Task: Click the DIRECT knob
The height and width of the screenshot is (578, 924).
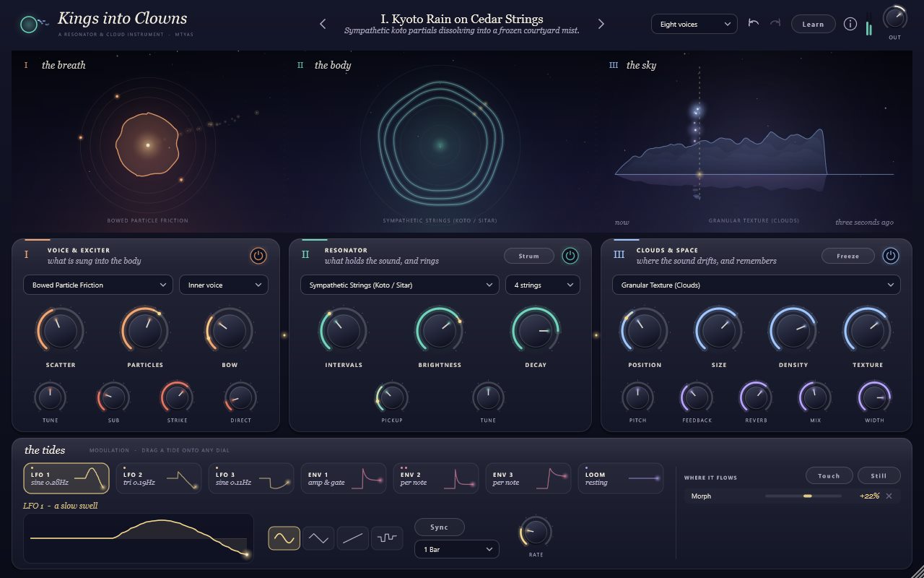Action: (x=240, y=397)
